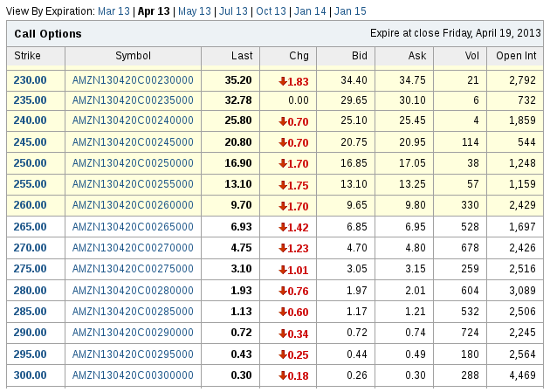
Task: Click the Symbol column header
Action: (133, 56)
